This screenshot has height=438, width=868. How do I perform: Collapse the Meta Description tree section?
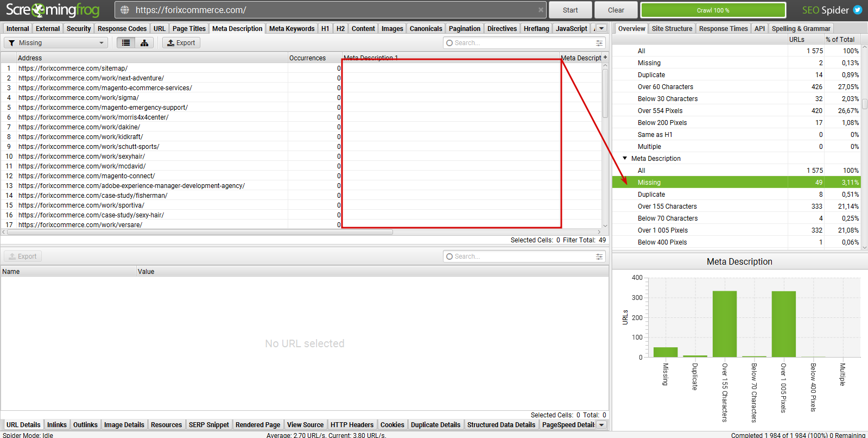625,158
